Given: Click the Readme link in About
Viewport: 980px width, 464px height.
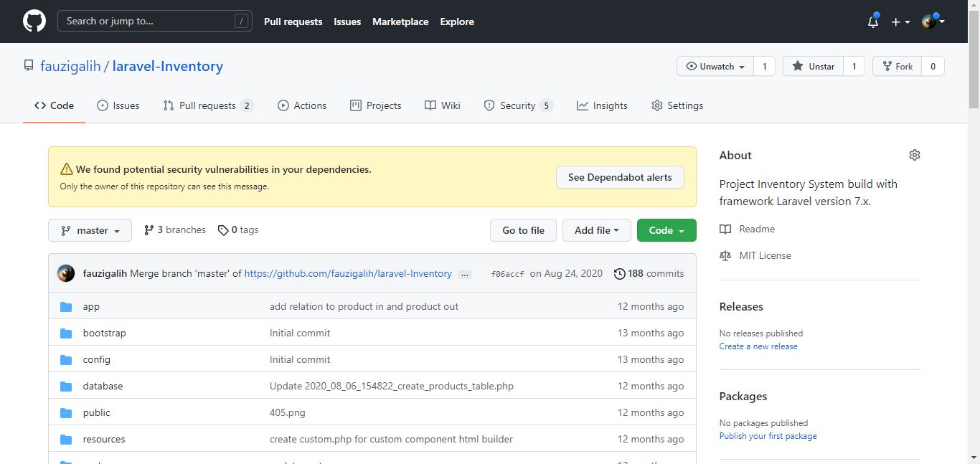Looking at the screenshot, I should click(x=748, y=229).
